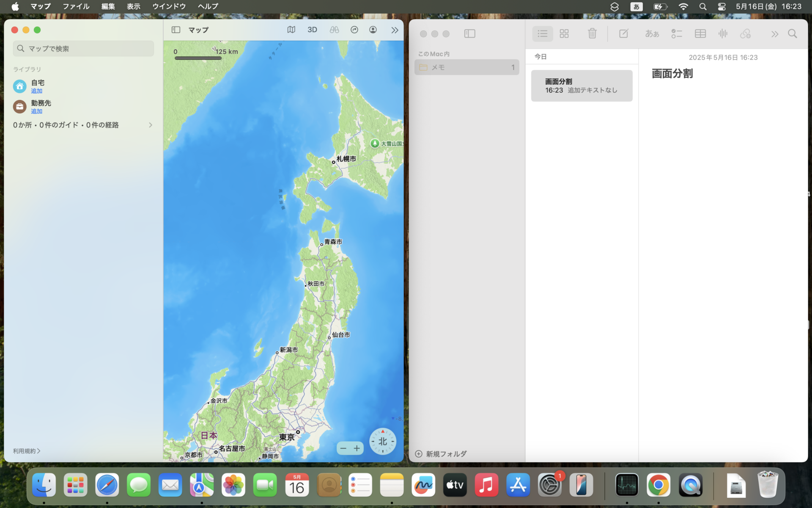This screenshot has height=508, width=812.
Task: Open Freeform from the Dock
Action: tap(423, 485)
